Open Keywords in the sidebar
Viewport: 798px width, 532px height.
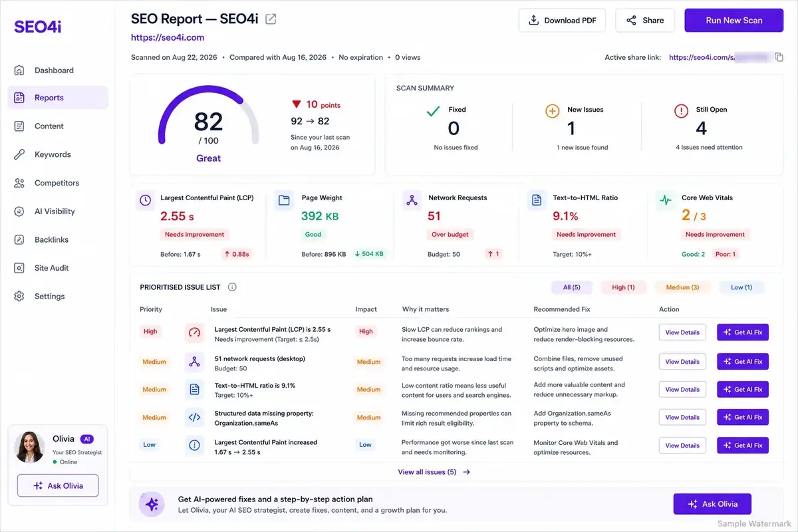click(x=58, y=155)
